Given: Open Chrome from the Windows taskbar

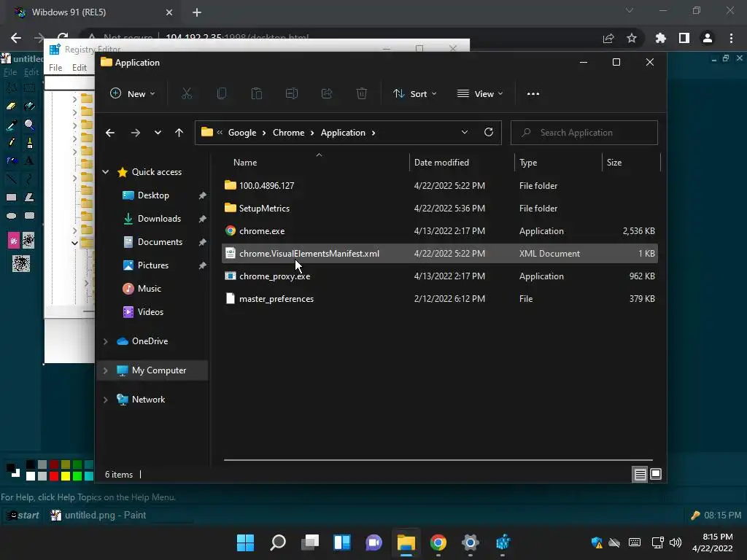Looking at the screenshot, I should coord(438,542).
